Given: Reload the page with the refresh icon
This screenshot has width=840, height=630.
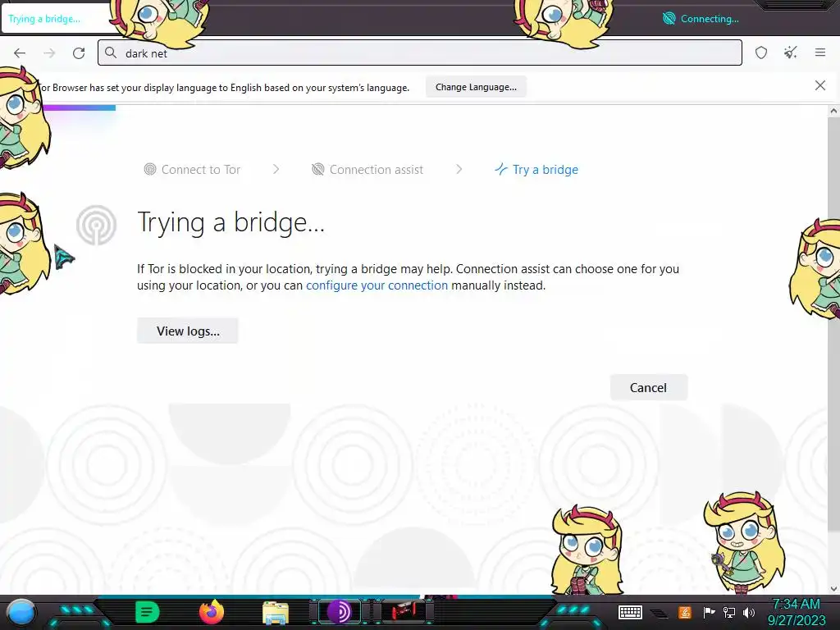Looking at the screenshot, I should coord(79,53).
